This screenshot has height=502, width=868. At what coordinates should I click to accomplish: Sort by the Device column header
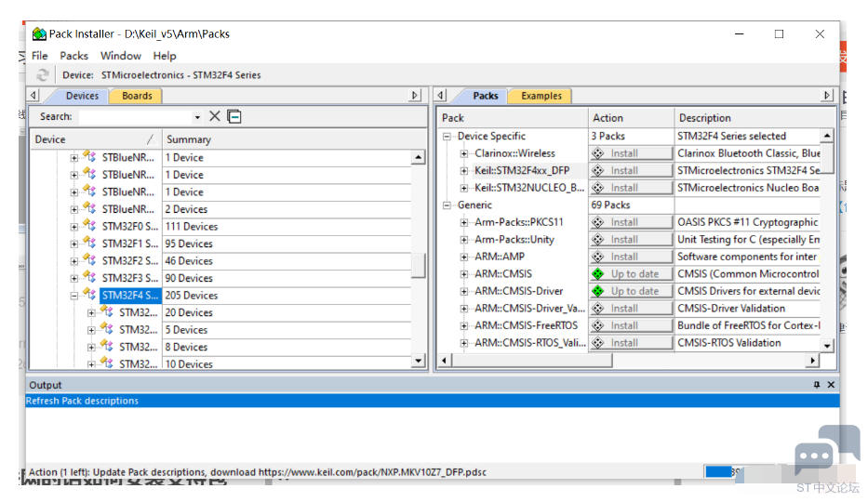coord(95,139)
